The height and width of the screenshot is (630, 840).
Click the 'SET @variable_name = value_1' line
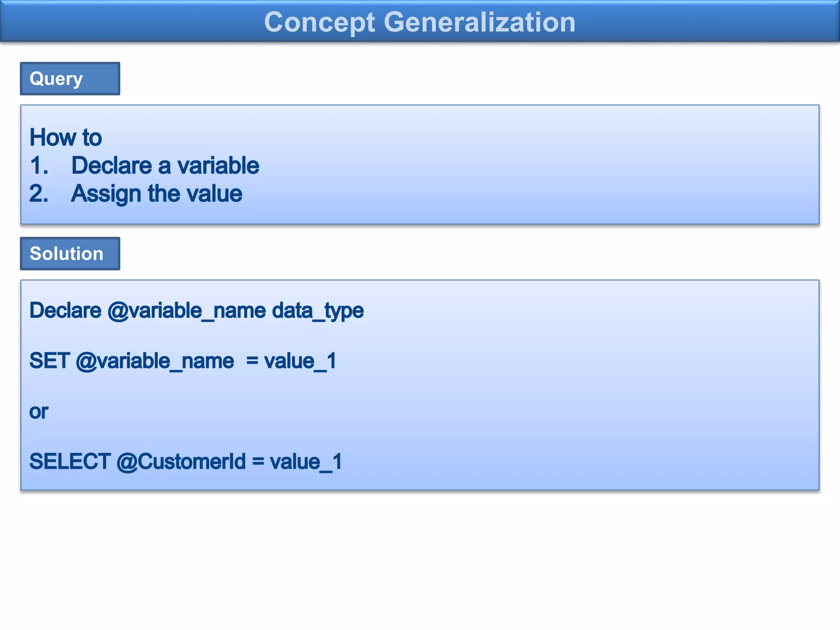(x=183, y=361)
